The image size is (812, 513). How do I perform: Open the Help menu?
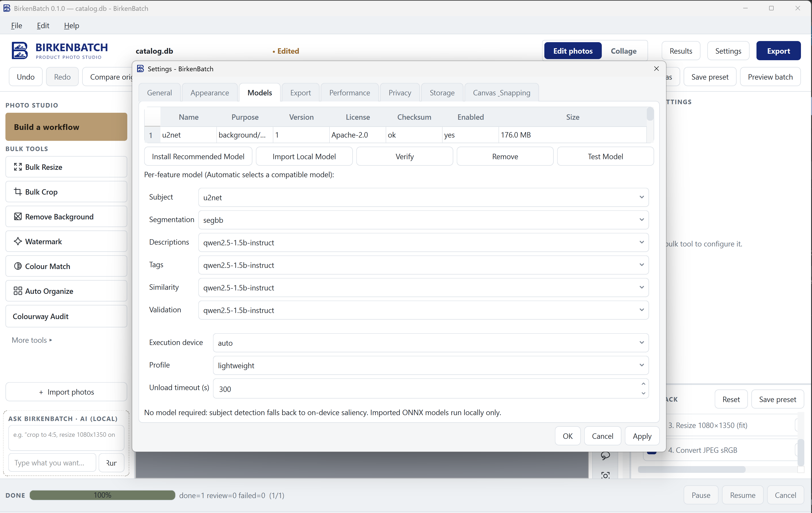pyautogui.click(x=72, y=26)
